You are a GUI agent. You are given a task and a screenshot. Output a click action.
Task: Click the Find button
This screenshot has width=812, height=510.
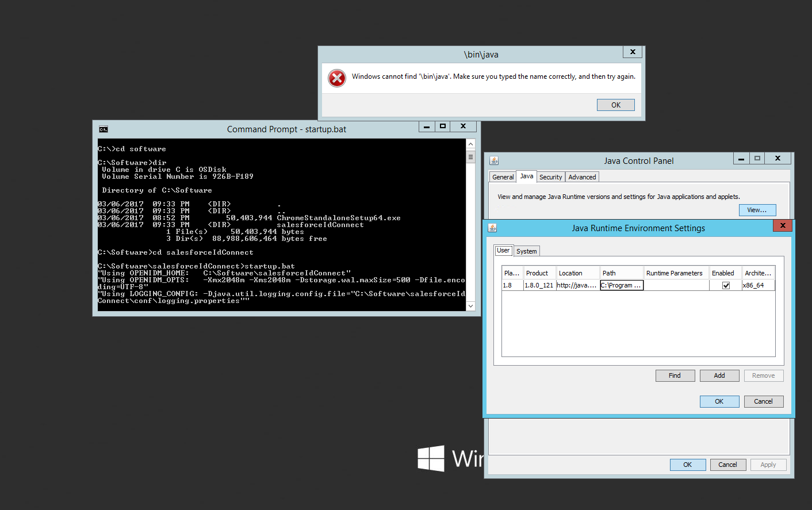tap(675, 375)
